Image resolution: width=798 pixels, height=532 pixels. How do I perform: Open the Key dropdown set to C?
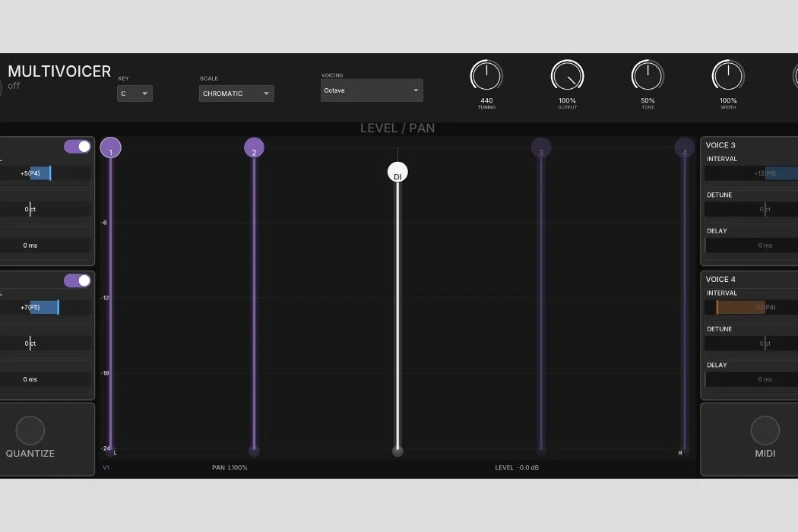(135, 93)
